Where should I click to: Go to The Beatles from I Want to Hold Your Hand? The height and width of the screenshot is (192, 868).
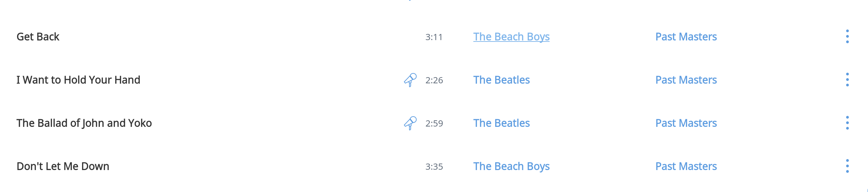tap(501, 80)
